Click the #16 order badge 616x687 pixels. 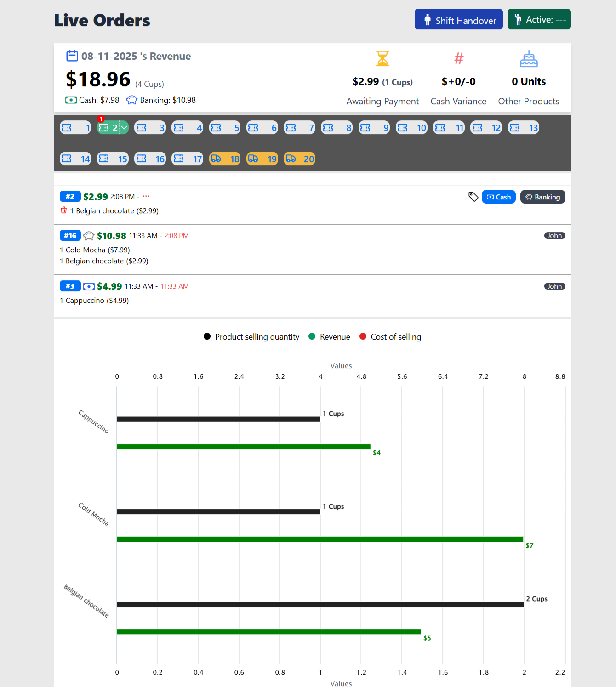tap(70, 236)
